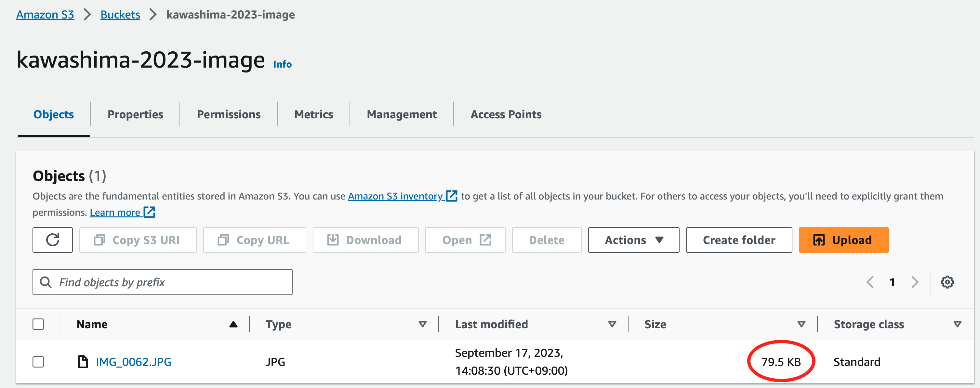Screen dimensions: 980x388
Task: Open the Metrics tab
Action: pos(313,114)
